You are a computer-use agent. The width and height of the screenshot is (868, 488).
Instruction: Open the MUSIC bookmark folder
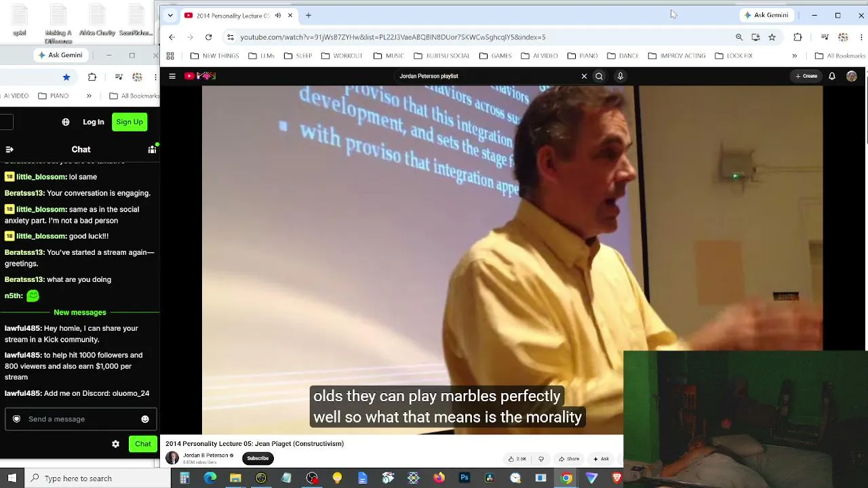click(x=389, y=56)
